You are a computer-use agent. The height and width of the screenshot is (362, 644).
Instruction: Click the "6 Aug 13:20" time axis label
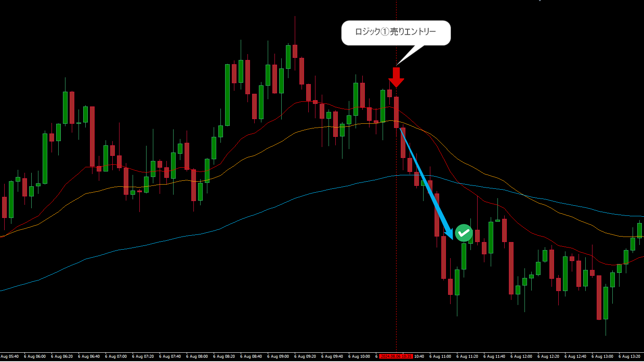pos(629,357)
